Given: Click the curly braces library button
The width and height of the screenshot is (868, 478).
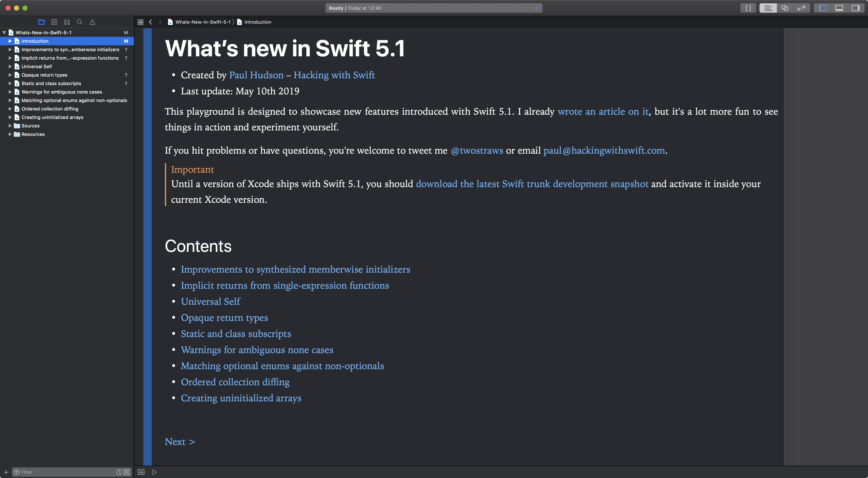Looking at the screenshot, I should click(x=748, y=8).
